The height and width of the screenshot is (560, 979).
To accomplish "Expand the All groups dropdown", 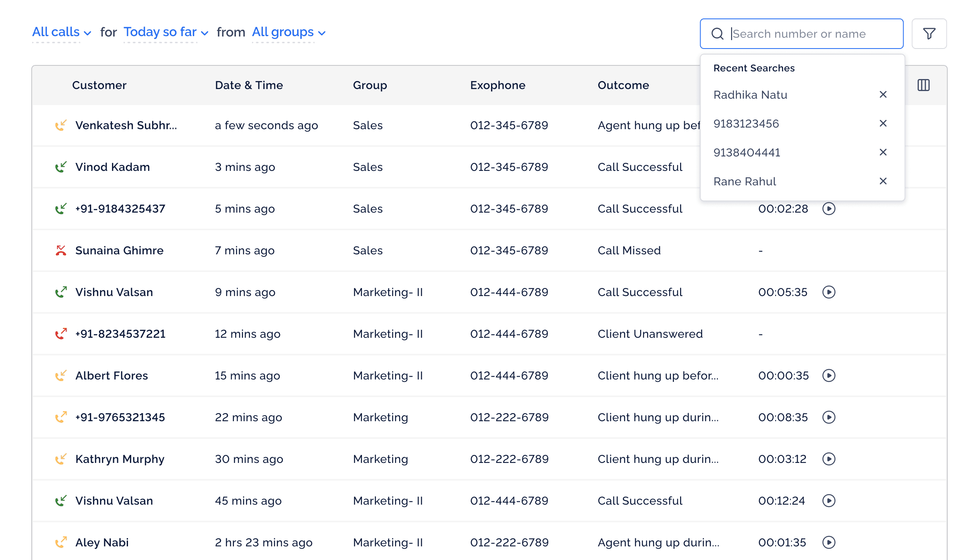I will [288, 32].
